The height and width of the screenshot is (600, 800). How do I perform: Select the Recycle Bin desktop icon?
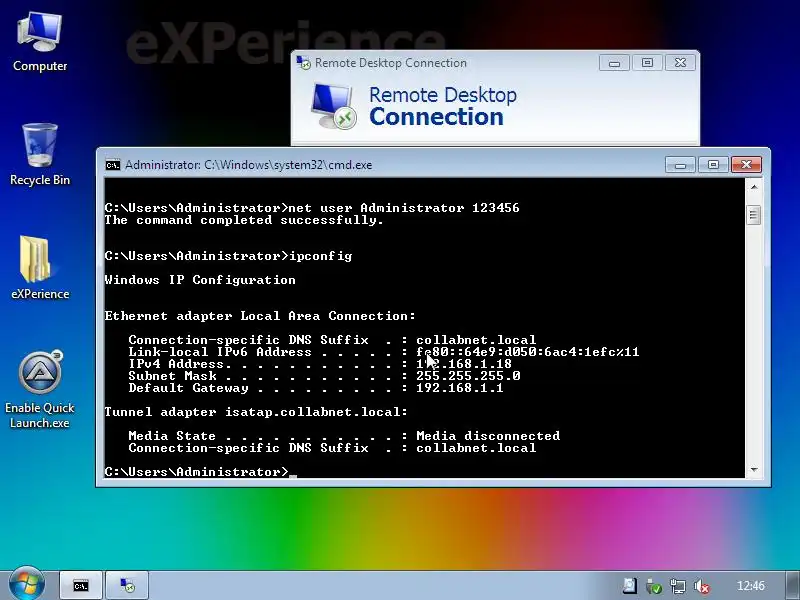point(40,155)
